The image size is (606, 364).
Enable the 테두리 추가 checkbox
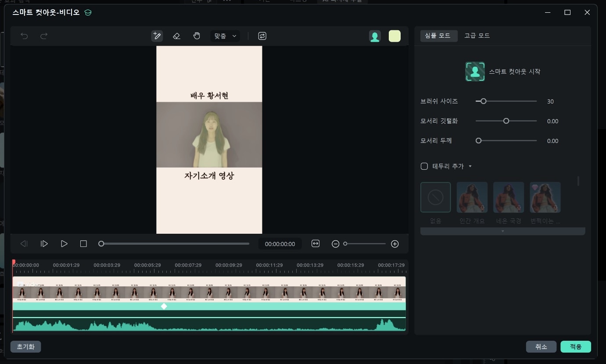click(424, 166)
